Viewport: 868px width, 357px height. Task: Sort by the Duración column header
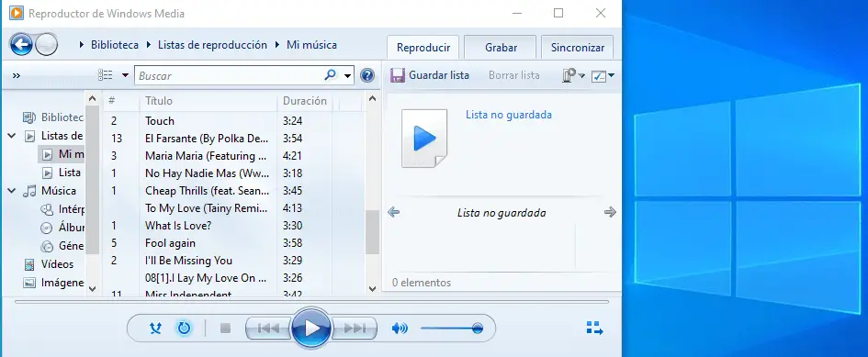click(304, 101)
